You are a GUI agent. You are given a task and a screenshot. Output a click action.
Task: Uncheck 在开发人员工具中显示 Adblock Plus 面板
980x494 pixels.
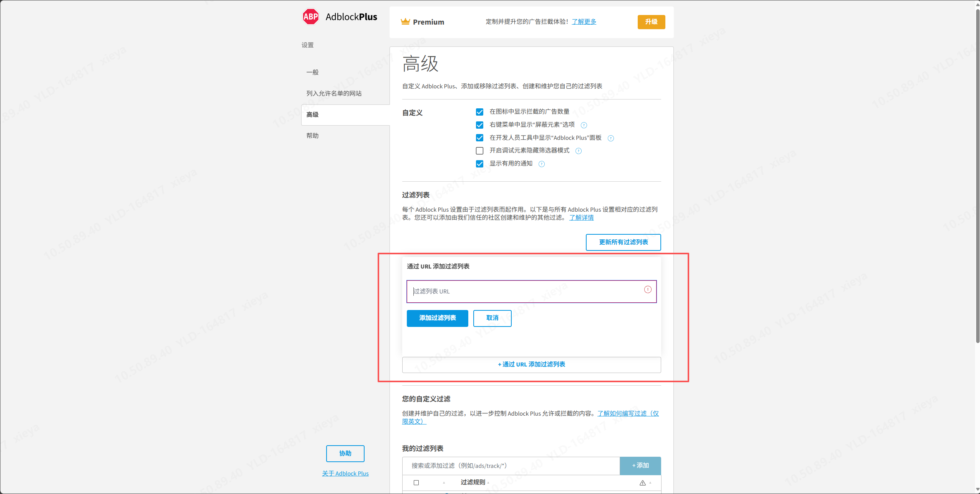coord(479,138)
